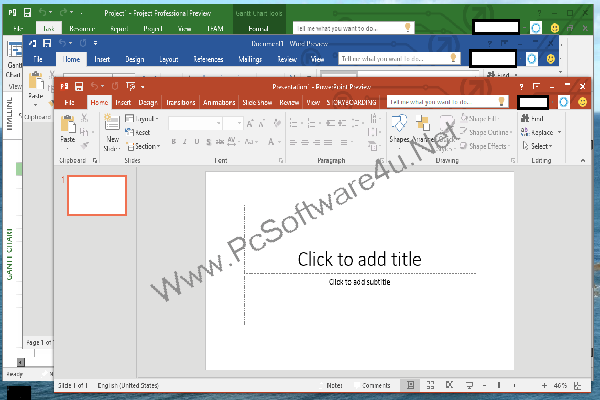
Task: Click the Decrease Font Size icon
Action: coord(262,123)
